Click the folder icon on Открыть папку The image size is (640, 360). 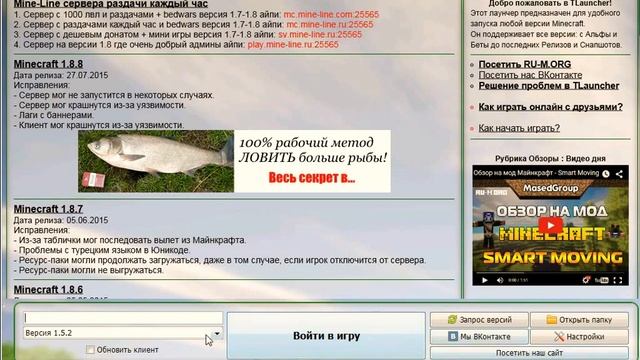551,320
